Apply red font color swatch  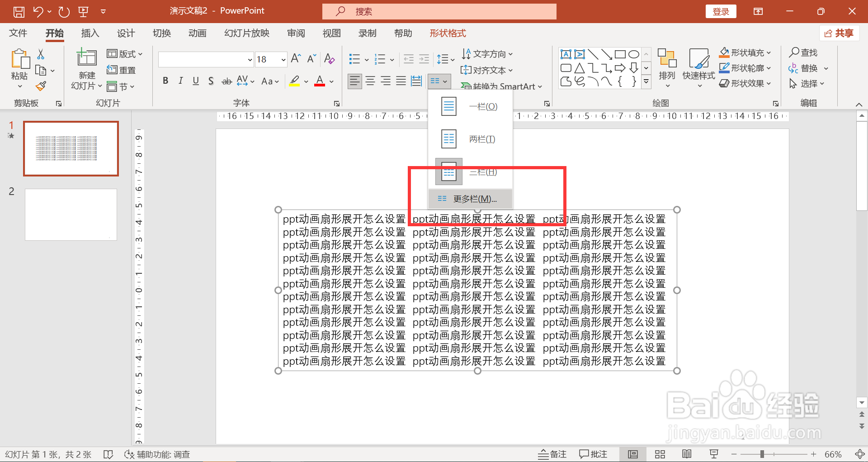click(320, 81)
